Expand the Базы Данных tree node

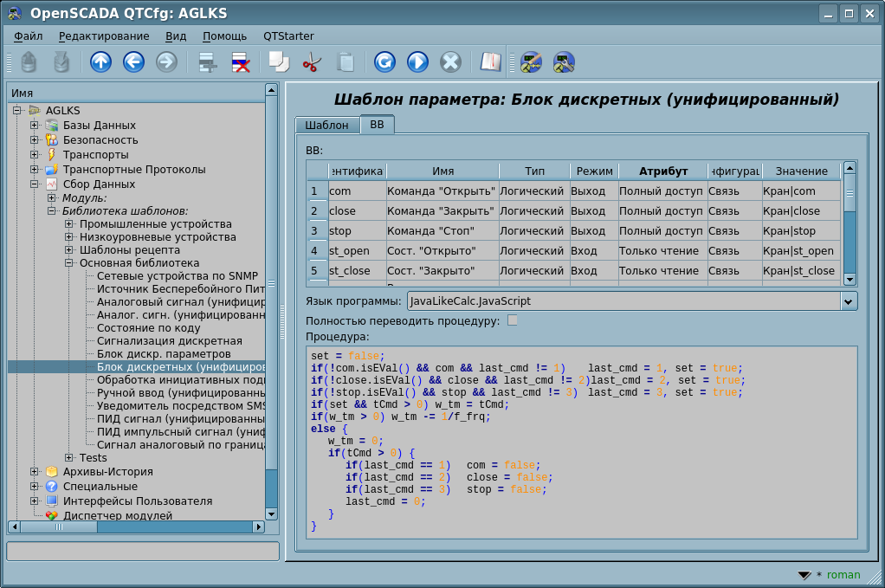point(34,126)
